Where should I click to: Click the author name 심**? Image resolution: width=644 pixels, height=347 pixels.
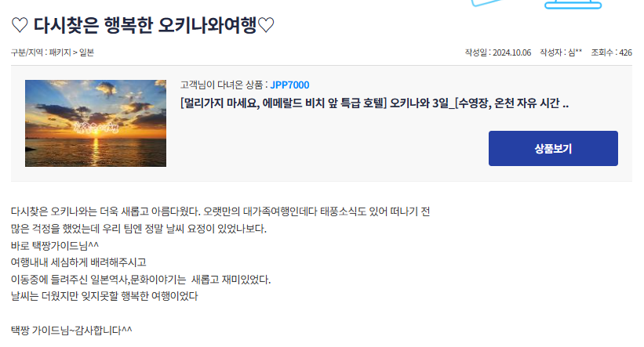point(575,52)
